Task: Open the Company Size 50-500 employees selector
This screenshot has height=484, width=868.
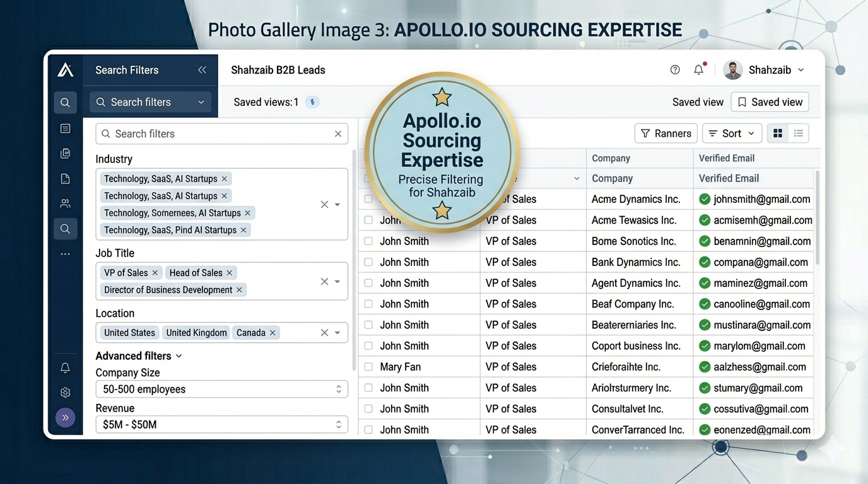Action: 221,389
